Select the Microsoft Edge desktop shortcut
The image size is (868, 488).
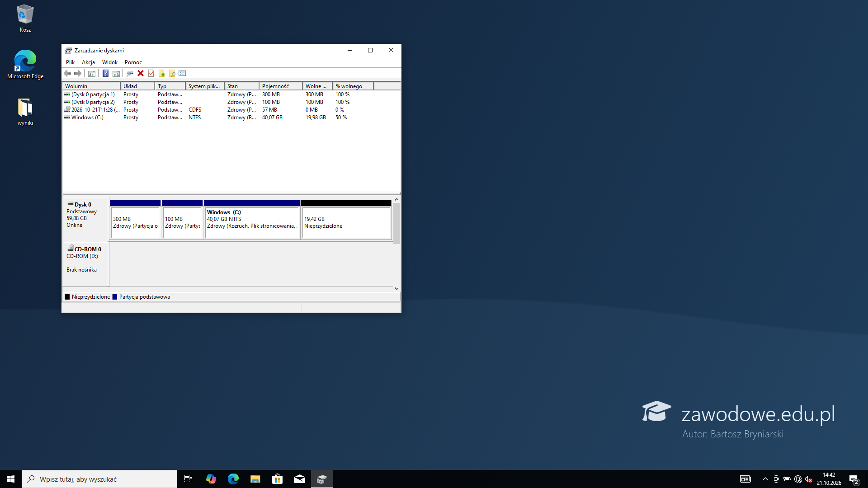(x=25, y=65)
